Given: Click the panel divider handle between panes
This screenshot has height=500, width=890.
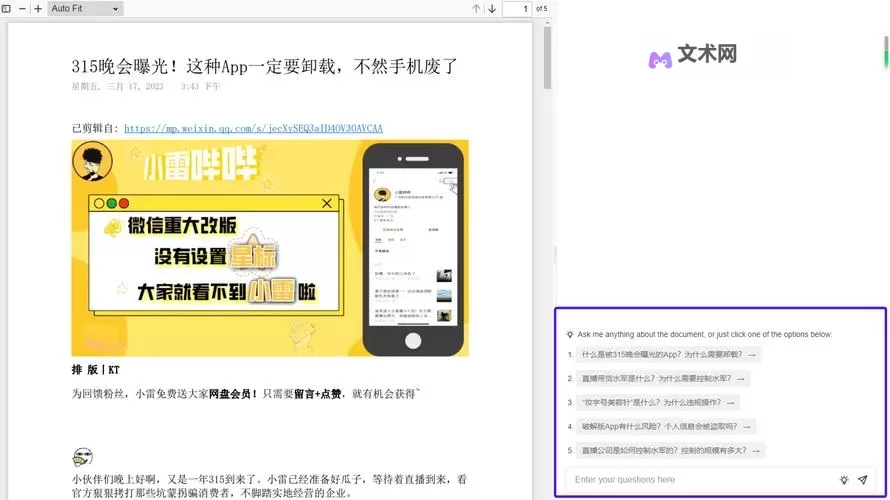Looking at the screenshot, I should (x=555, y=255).
